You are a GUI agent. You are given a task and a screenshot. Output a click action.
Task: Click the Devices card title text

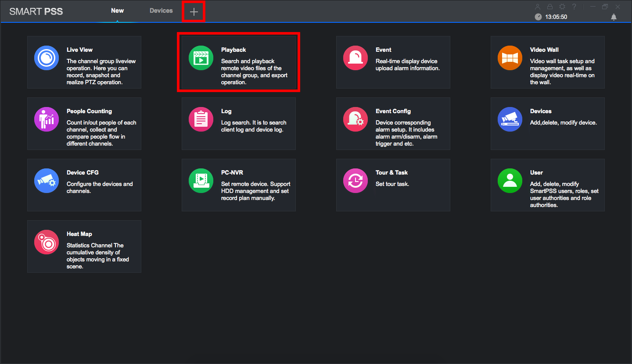(x=541, y=111)
